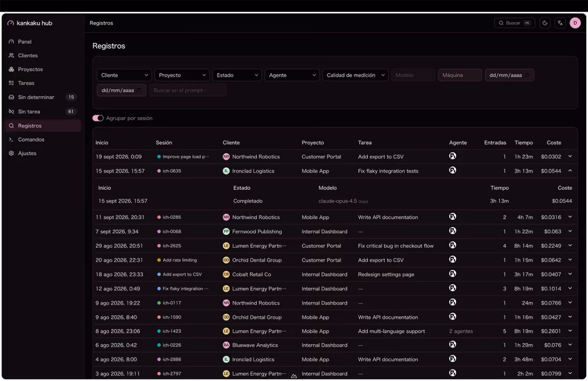
Task: Click agent icon in ich-0117 row
Action: pyautogui.click(x=453, y=302)
